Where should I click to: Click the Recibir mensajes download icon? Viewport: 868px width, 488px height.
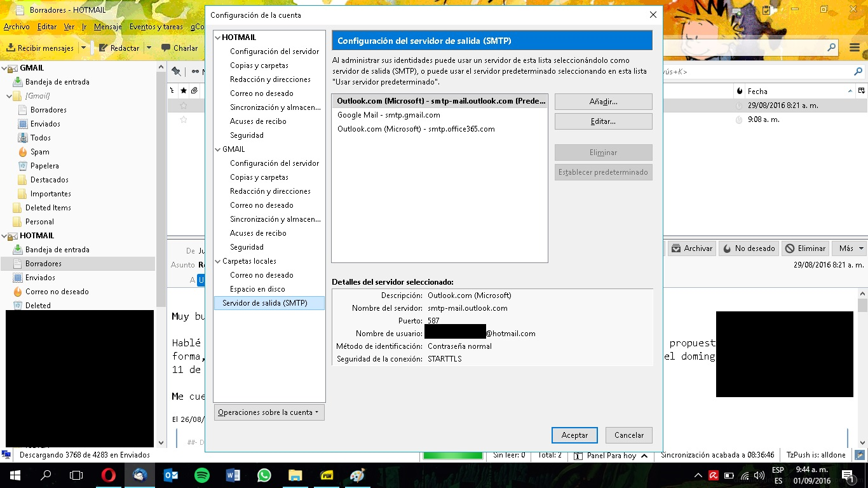11,48
